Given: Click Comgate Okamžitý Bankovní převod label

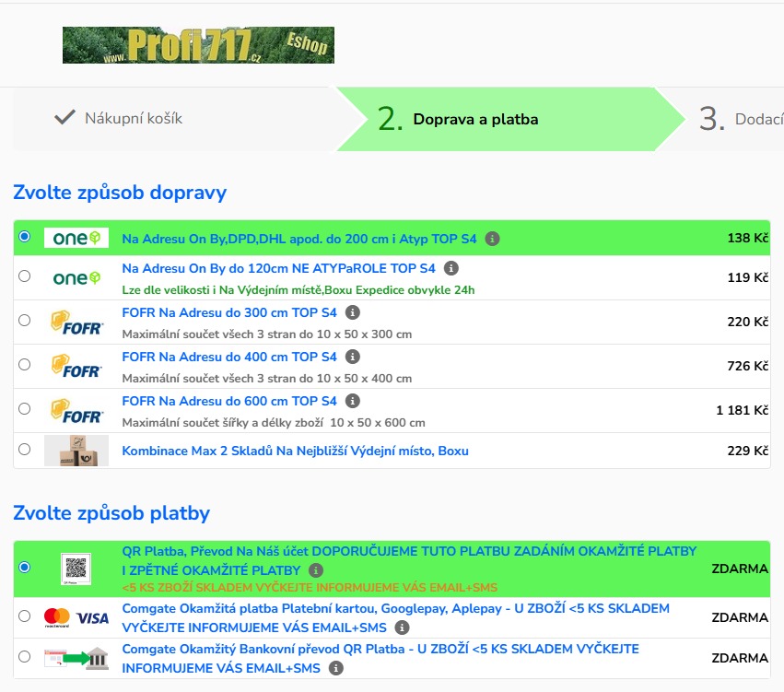Looking at the screenshot, I should [x=380, y=650].
